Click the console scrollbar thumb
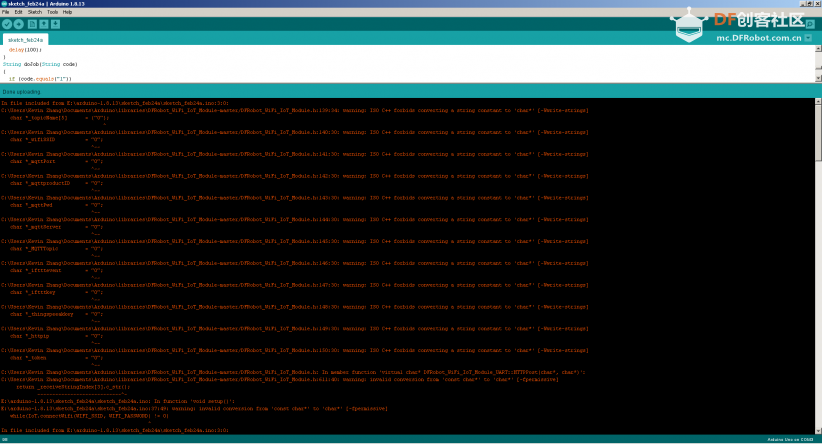Viewport: 822px width, 444px height. (818, 133)
